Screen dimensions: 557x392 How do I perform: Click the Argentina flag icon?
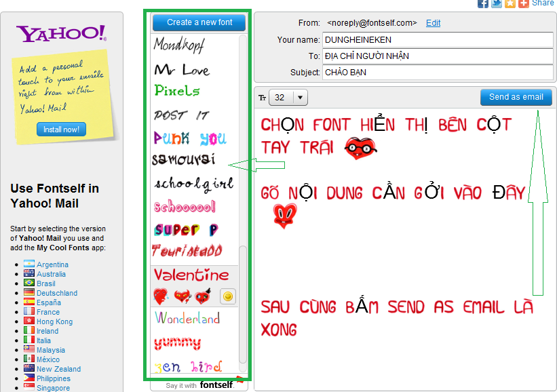point(29,263)
